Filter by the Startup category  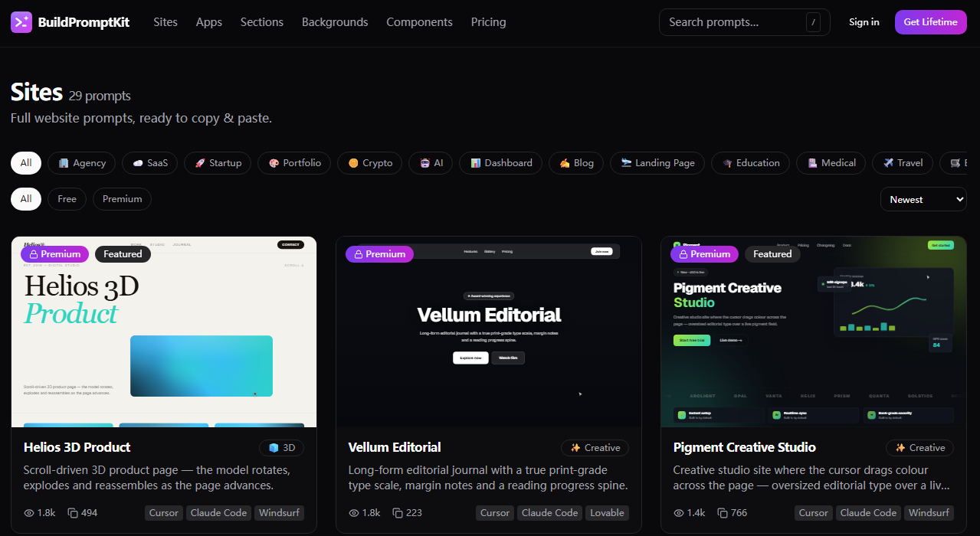click(x=218, y=163)
